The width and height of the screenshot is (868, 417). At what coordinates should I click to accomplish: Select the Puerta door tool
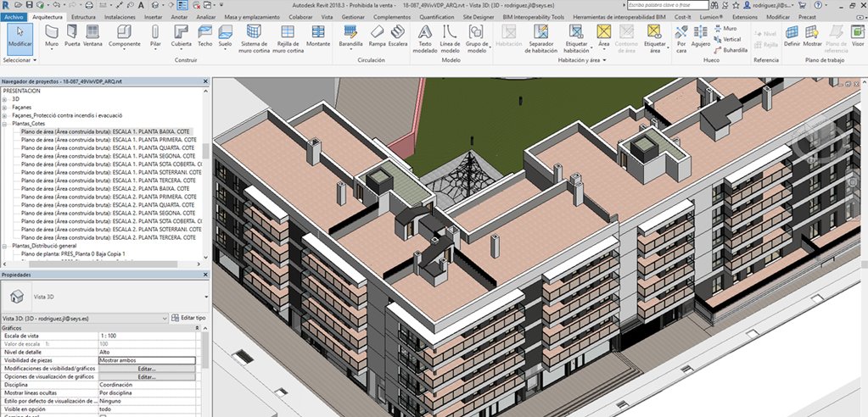coord(72,36)
